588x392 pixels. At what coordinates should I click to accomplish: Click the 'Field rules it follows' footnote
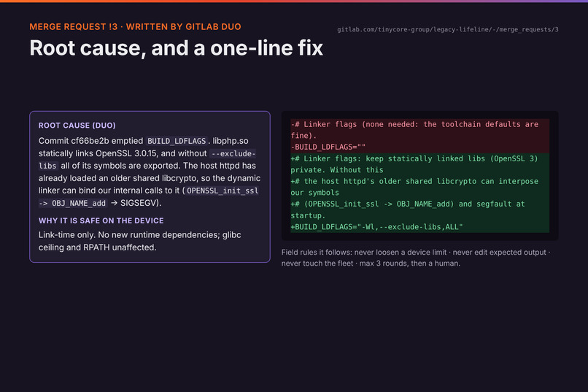(x=416, y=258)
